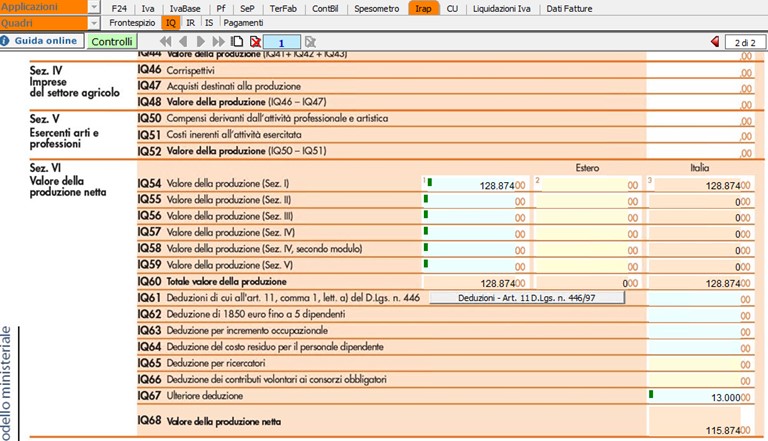This screenshot has height=441, width=768.
Task: Open the Frontespizio quadro tab
Action: coord(132,23)
